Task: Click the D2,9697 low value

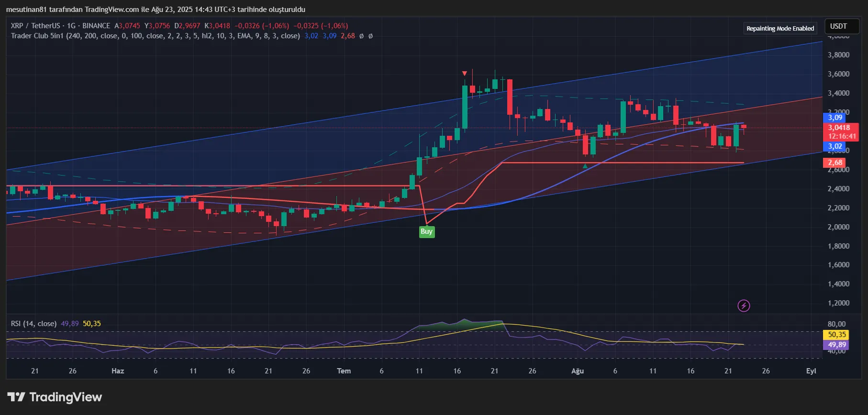Action: tap(187, 26)
